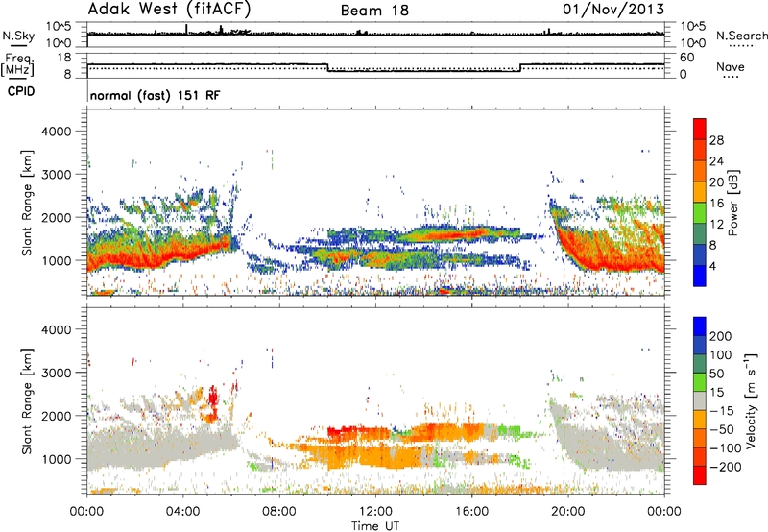
Task: Click the '-15' tick on the velocity scale
Action: point(721,411)
